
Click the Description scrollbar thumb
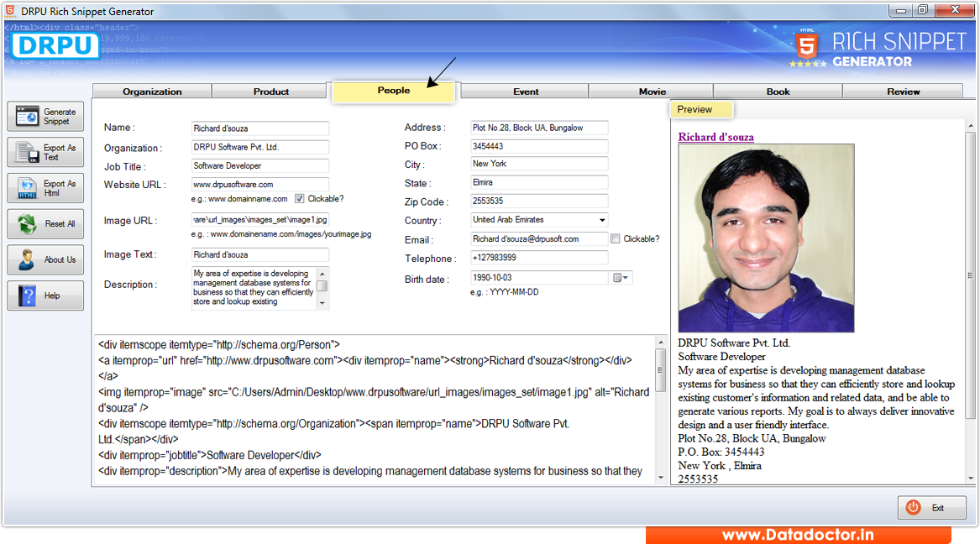pos(322,286)
